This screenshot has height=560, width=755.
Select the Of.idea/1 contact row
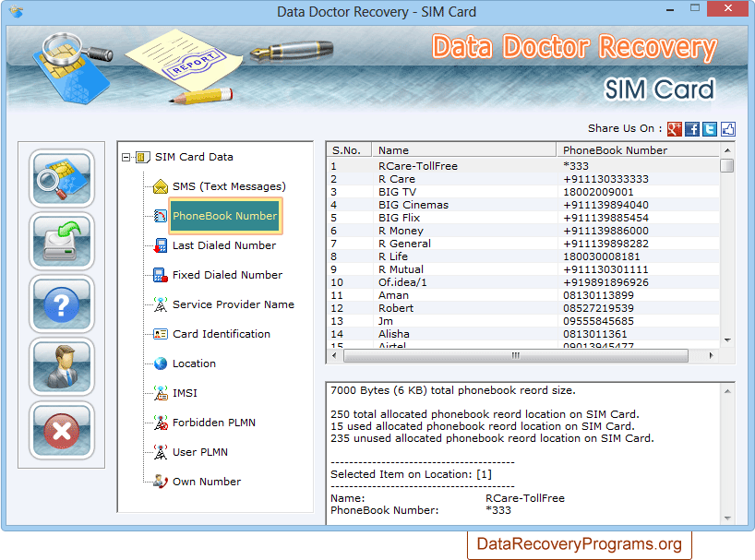tap(523, 282)
